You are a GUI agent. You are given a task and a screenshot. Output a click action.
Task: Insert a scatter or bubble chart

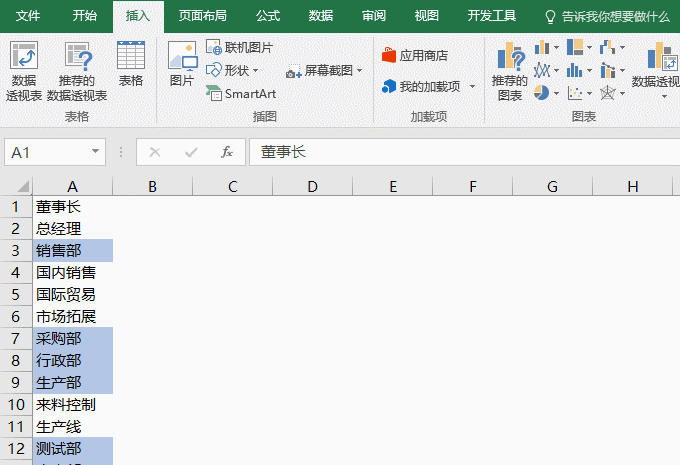575,93
